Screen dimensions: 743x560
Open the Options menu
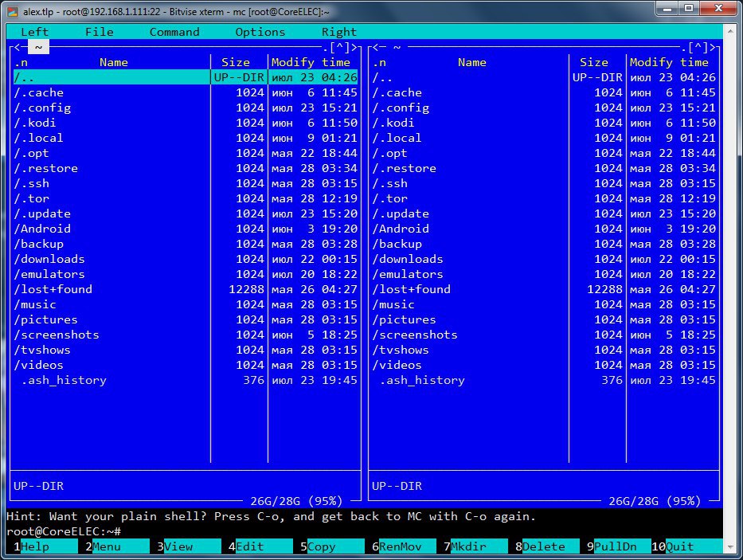tap(260, 32)
